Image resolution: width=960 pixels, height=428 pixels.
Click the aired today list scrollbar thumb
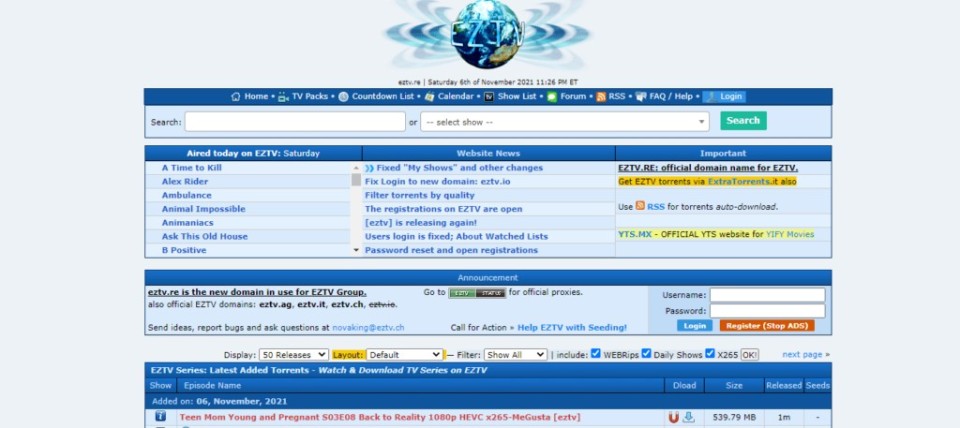[x=356, y=180]
